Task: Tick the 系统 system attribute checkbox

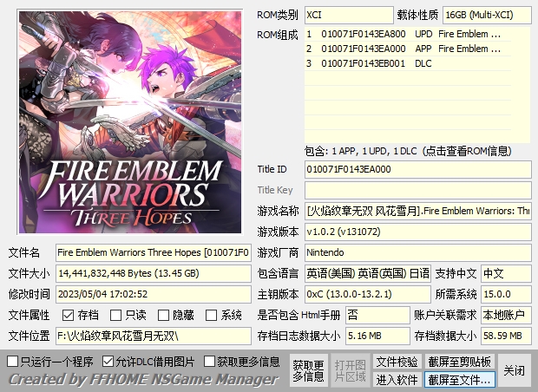Action: pos(211,315)
